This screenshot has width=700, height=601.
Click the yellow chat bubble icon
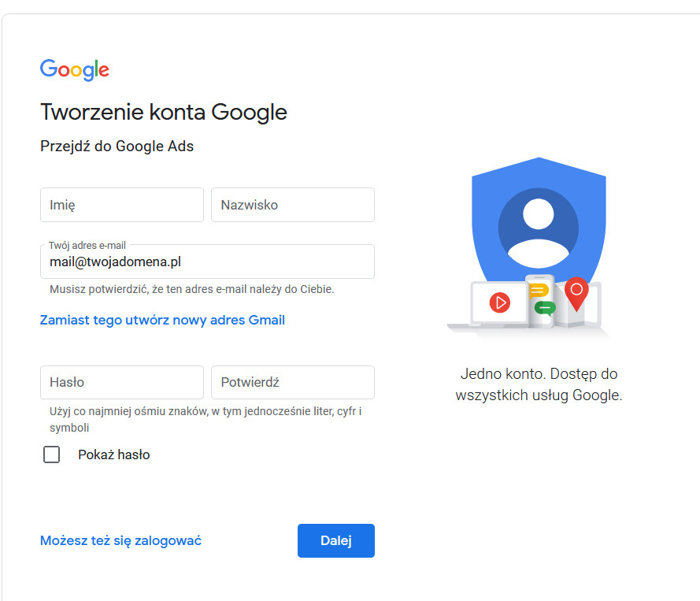pyautogui.click(x=539, y=291)
